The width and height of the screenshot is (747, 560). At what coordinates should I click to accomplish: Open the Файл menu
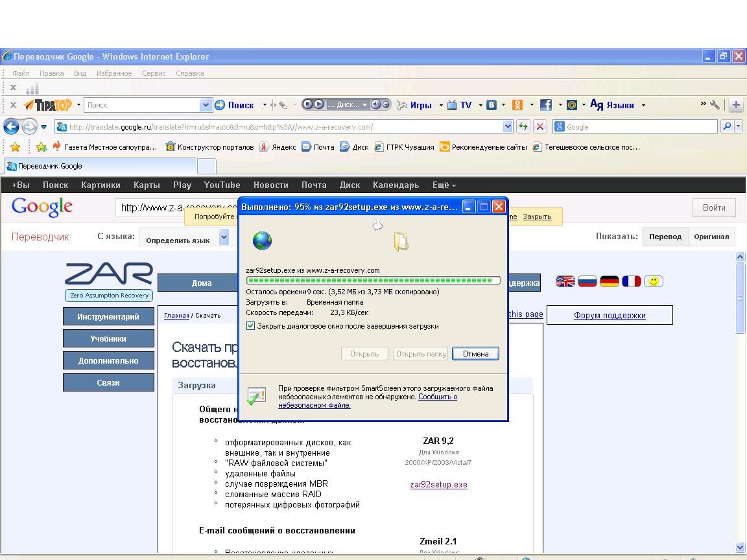pos(21,73)
